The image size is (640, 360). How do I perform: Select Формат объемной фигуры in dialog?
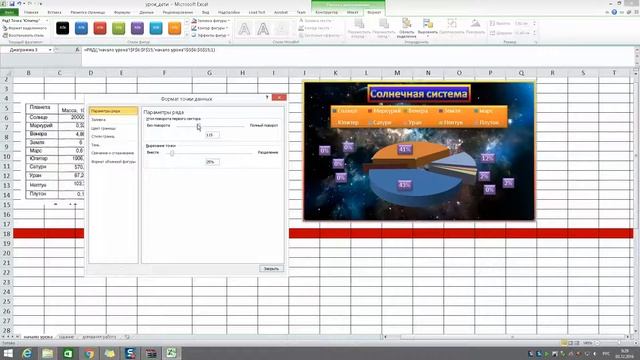113,162
